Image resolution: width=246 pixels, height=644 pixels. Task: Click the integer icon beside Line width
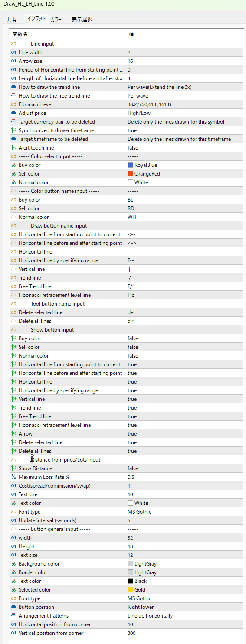pos(13,52)
